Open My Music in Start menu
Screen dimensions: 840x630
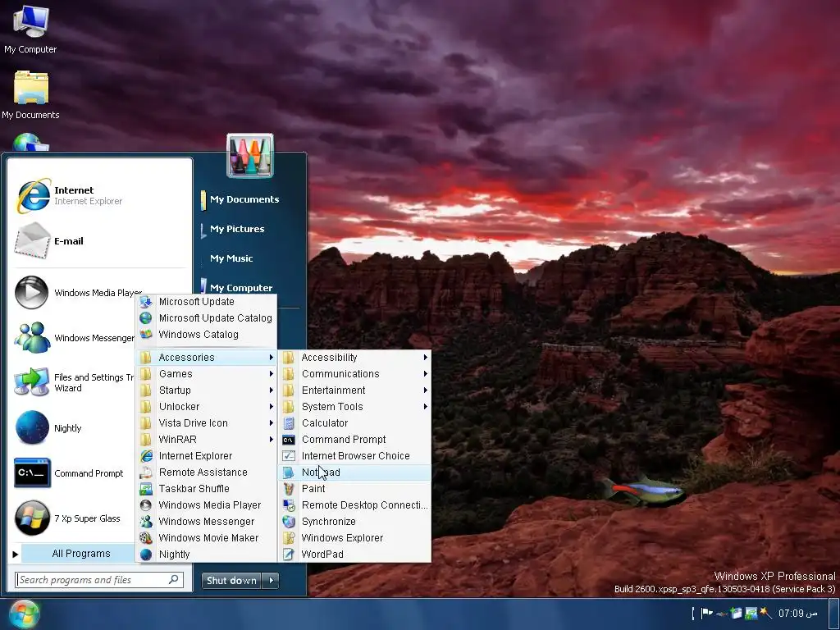231,258
